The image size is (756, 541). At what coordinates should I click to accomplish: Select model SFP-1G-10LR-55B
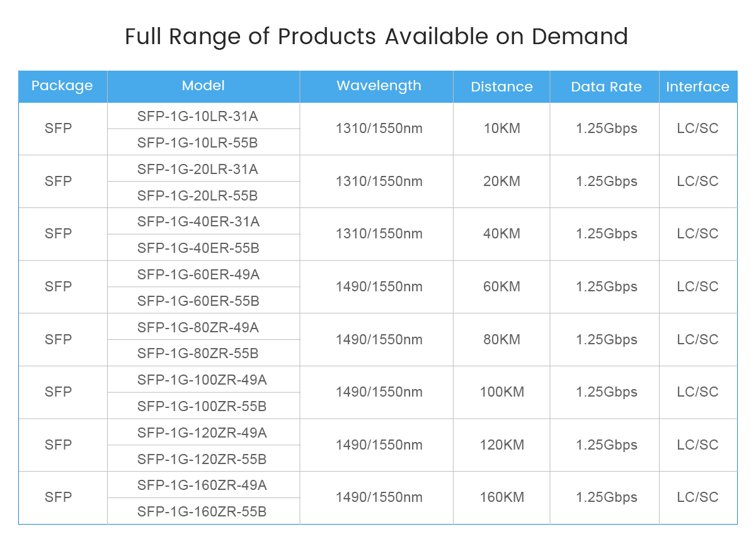point(198,143)
